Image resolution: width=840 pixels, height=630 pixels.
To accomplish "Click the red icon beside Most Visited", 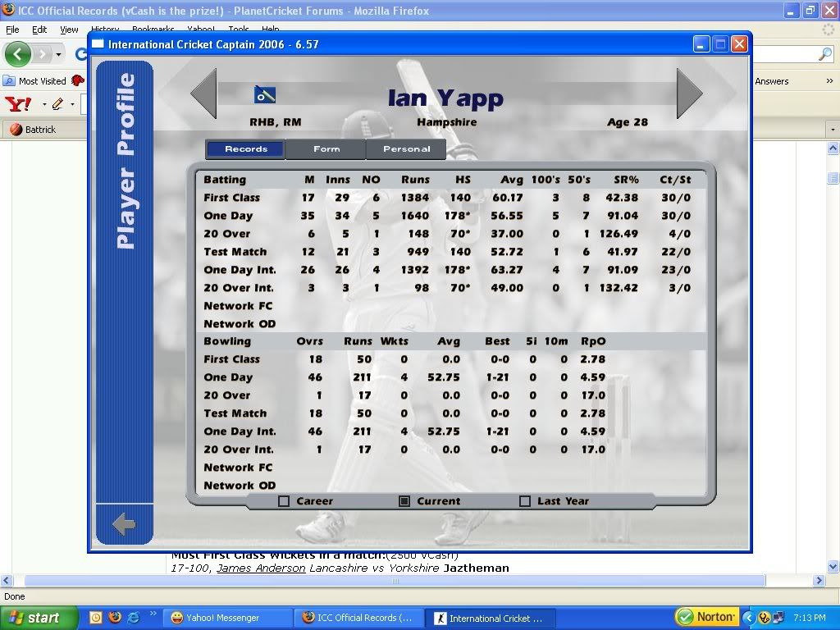I will tap(78, 81).
